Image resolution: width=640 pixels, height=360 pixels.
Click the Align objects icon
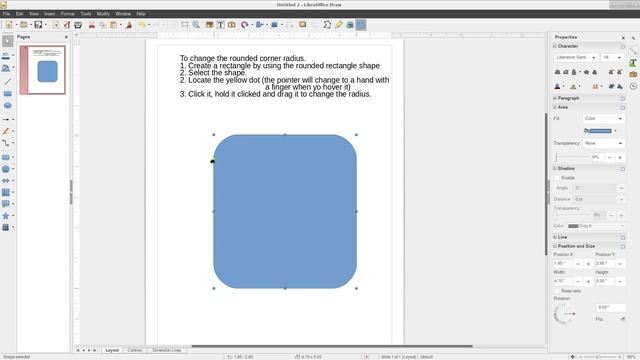click(x=259, y=25)
